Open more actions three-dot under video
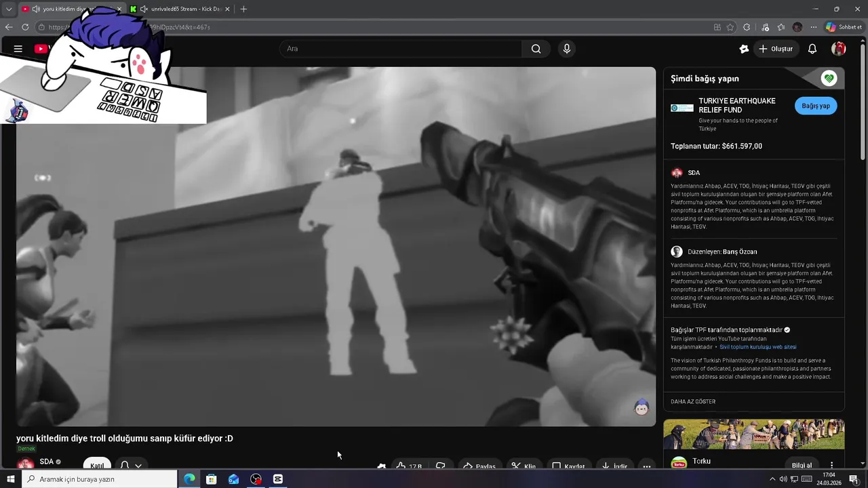Viewport: 868px width, 488px height. 647,466
